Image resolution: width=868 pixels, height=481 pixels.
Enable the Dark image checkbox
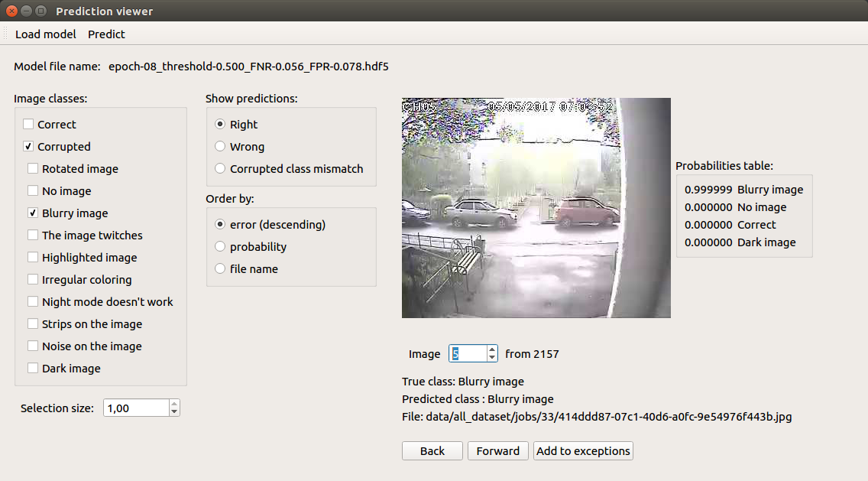(x=33, y=369)
